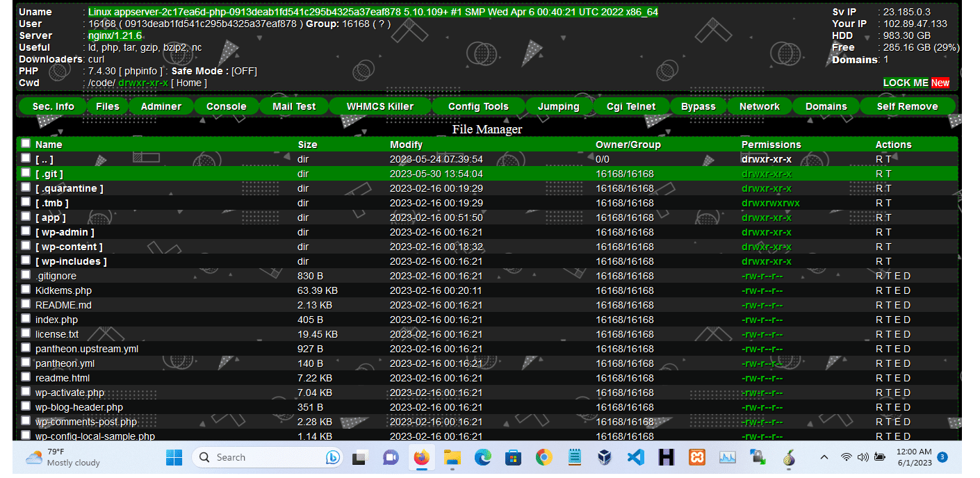Check the .quarantine folder checkbox
Screen dimensions: 980x478
pos(26,188)
